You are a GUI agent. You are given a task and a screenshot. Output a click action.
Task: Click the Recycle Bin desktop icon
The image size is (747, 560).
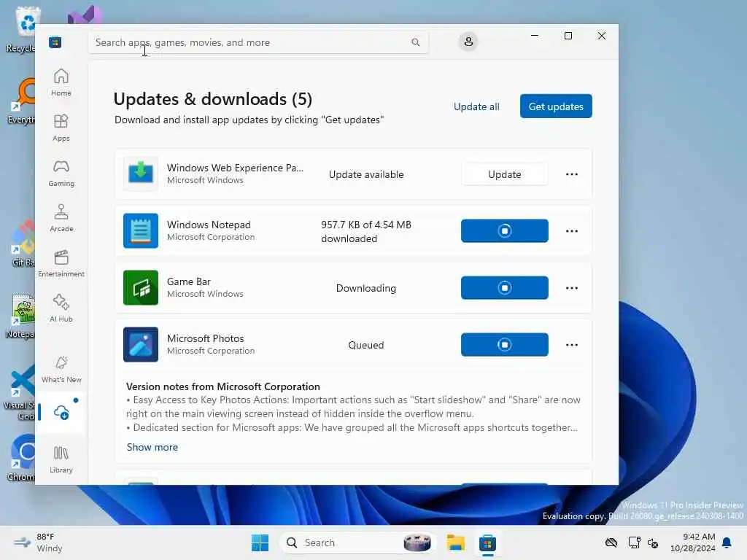[22, 29]
